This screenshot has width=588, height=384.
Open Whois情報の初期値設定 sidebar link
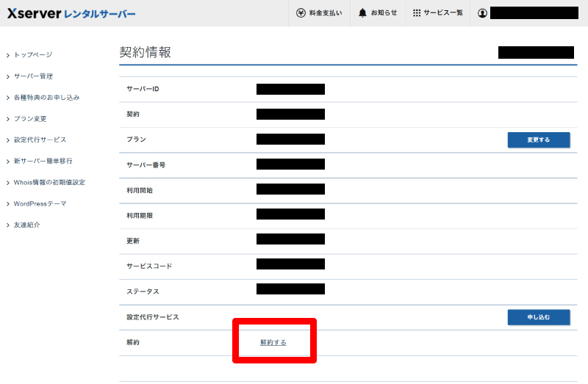click(x=49, y=183)
